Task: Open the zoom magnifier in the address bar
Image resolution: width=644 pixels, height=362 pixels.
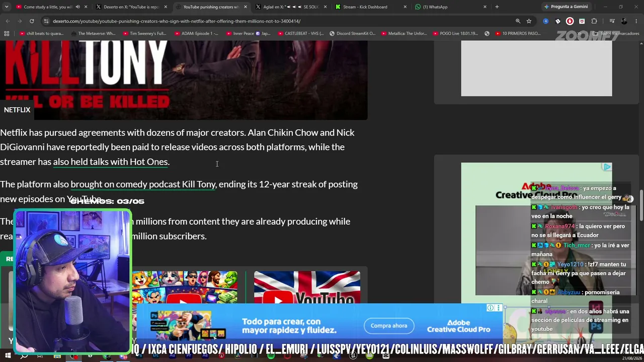Action: [518, 21]
